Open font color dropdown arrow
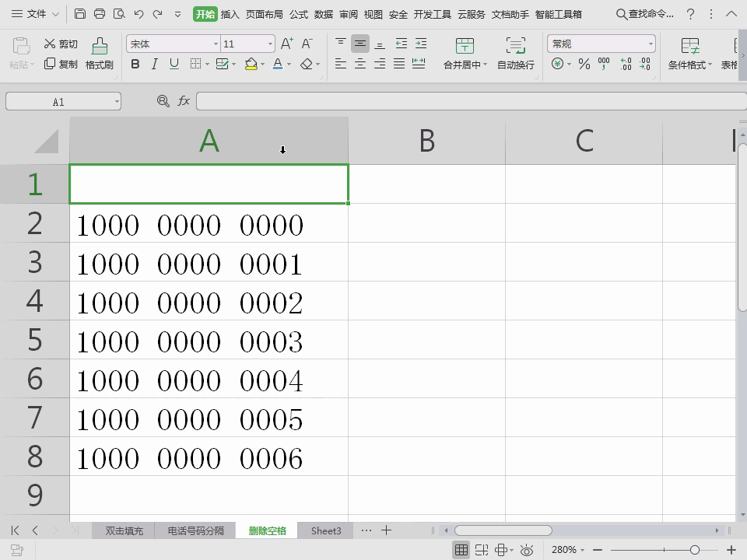Image resolution: width=747 pixels, height=560 pixels. [289, 65]
